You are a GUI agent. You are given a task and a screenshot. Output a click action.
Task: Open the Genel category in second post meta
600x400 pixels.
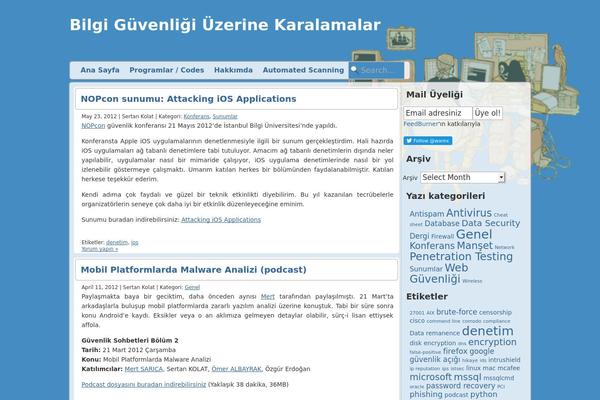[x=192, y=287]
